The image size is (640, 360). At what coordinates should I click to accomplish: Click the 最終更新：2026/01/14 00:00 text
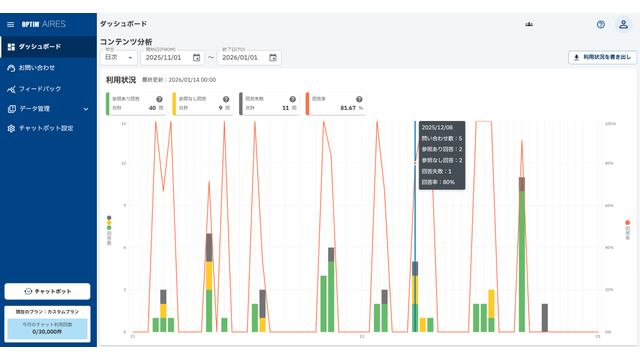[179, 80]
